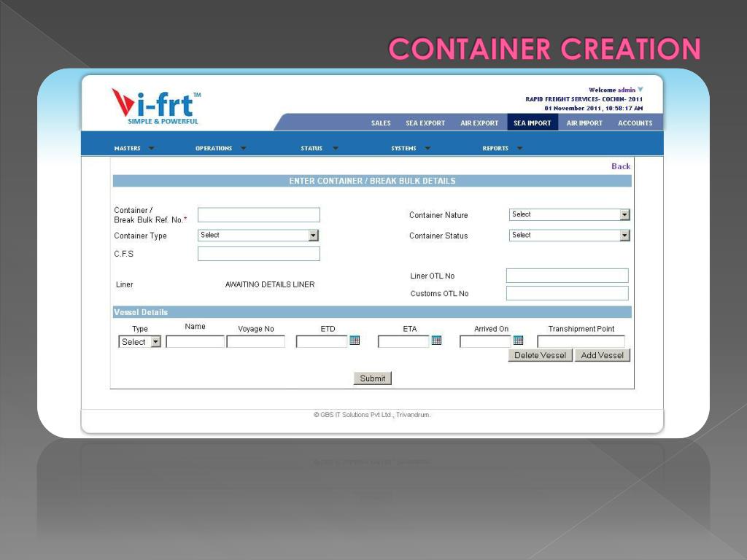Viewport: 747px width, 560px height.
Task: Click the 'ENTER CONTAINER / BREAK BULK DETAILS' header
Action: pos(372,181)
